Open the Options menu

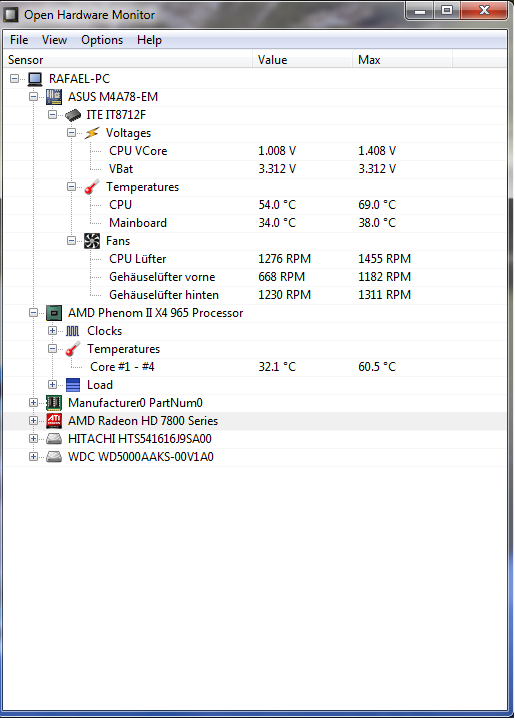[102, 40]
